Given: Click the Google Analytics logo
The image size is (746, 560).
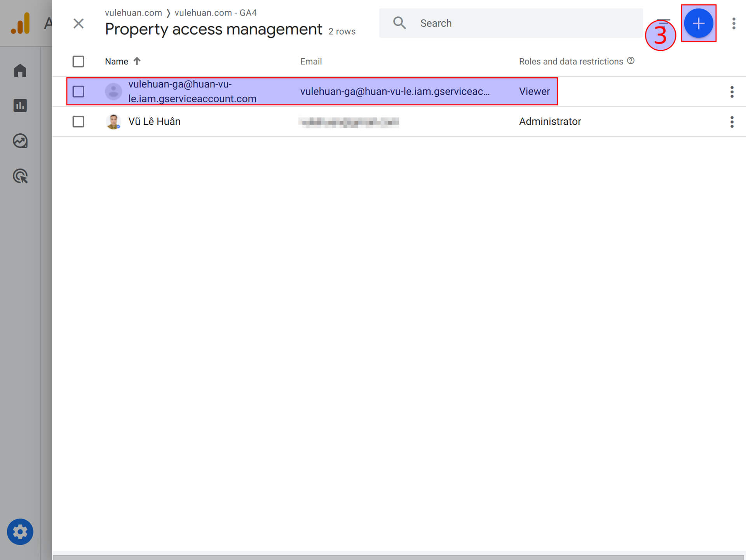Looking at the screenshot, I should (x=20, y=23).
